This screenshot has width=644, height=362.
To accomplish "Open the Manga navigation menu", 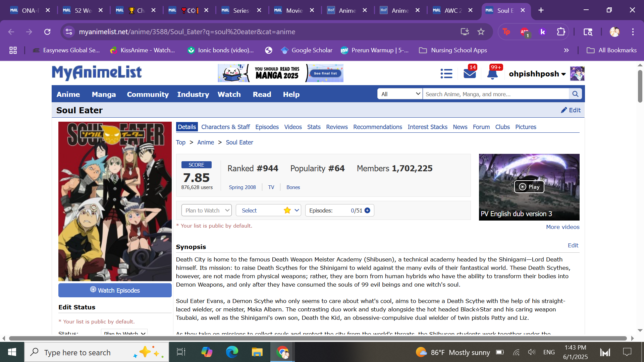I will (104, 95).
